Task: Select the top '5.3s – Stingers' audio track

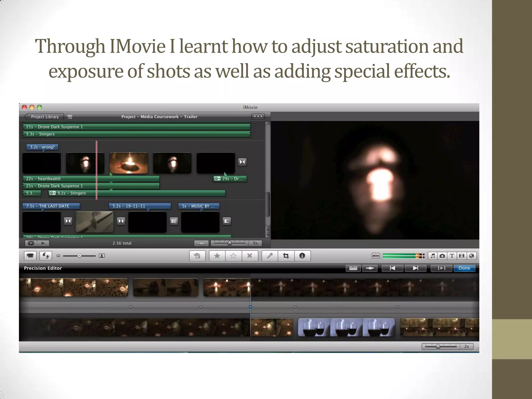Action: pos(137,134)
